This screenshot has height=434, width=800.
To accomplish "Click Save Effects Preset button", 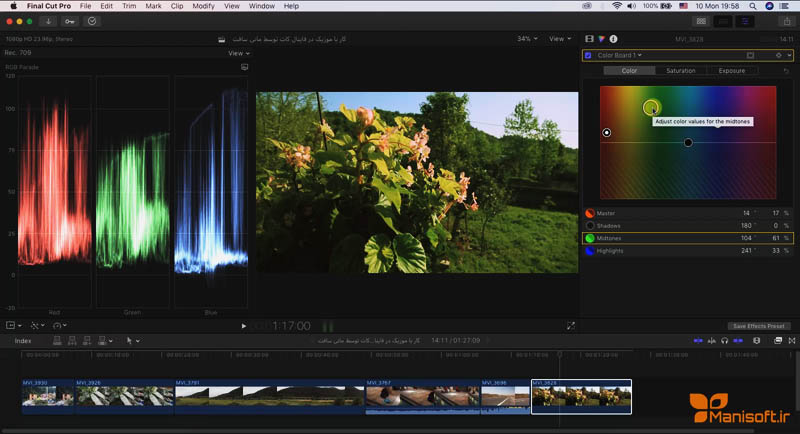I will 759,326.
